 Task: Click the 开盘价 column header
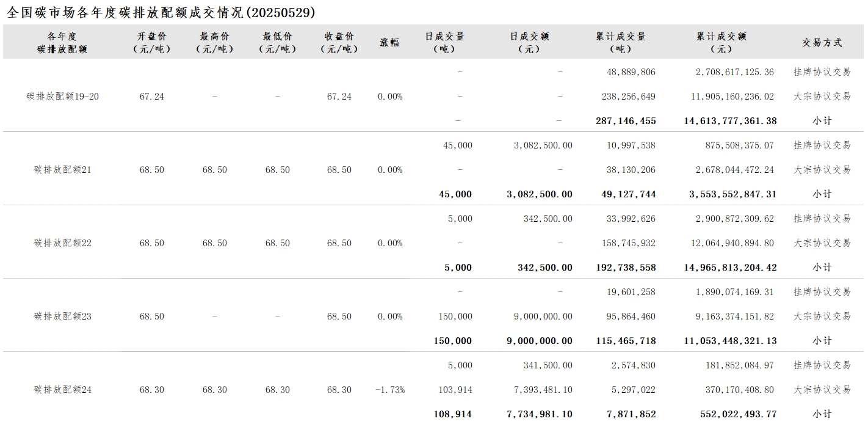click(151, 42)
